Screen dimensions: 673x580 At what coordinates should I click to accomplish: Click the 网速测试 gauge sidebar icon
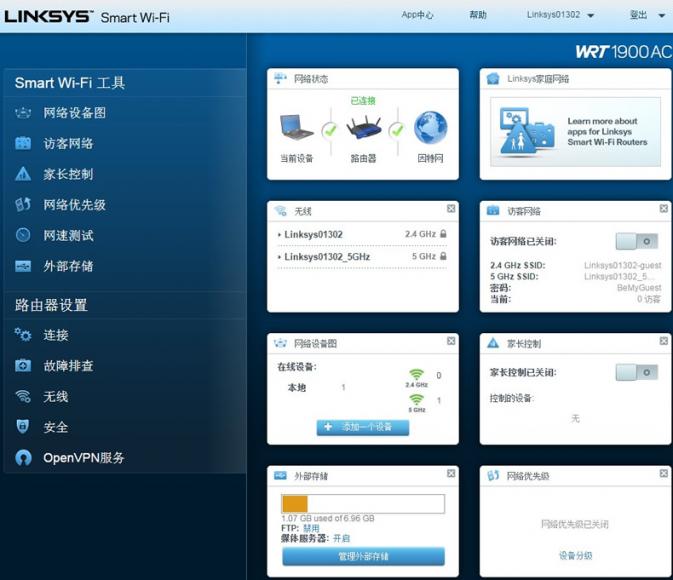(23, 235)
